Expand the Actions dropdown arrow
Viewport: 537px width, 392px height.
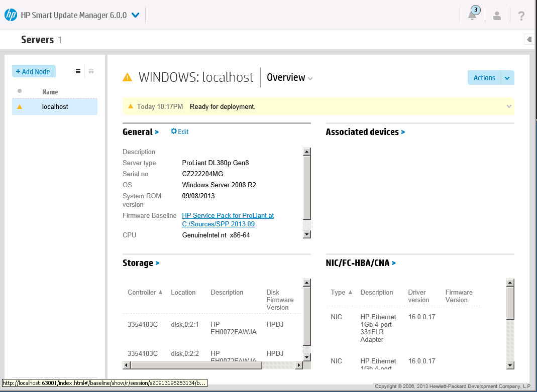[507, 78]
